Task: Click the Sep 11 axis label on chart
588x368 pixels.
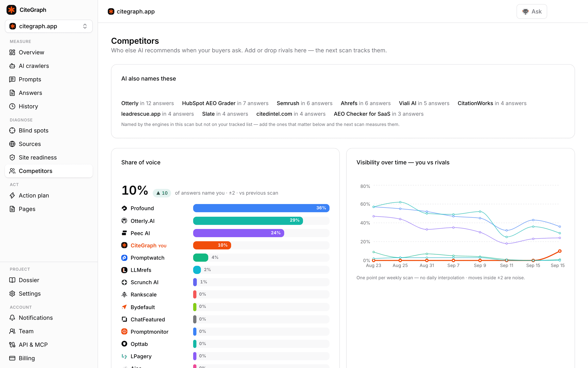Action: coord(507,265)
